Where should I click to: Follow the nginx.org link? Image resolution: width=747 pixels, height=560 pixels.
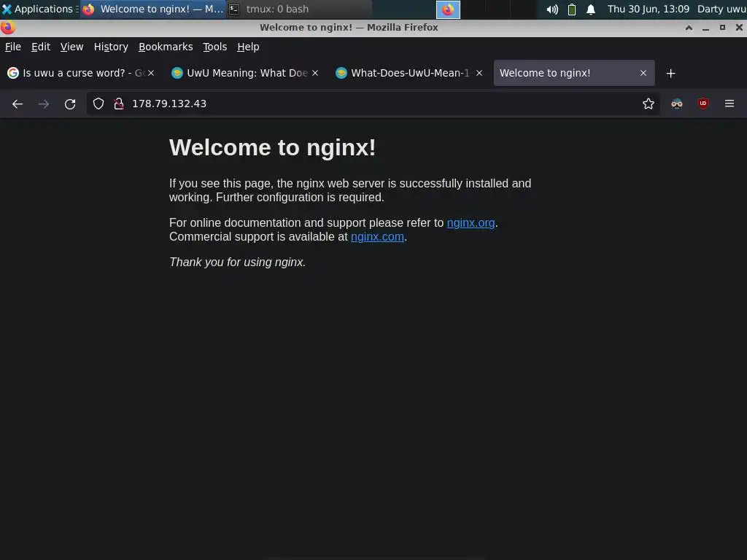tap(471, 223)
